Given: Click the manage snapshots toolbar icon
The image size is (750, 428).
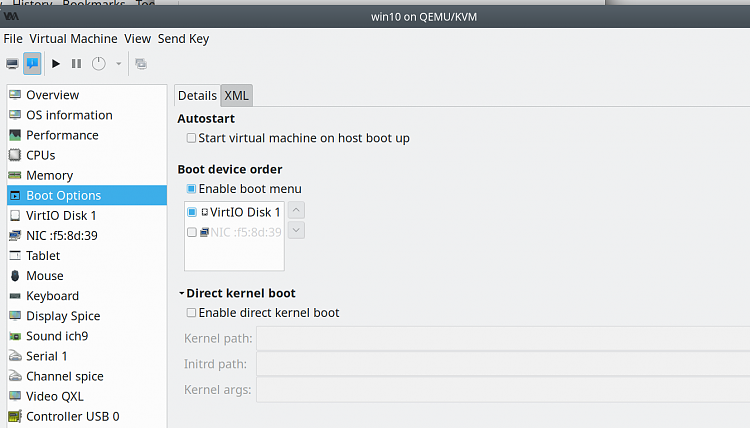Looking at the screenshot, I should coord(141,64).
